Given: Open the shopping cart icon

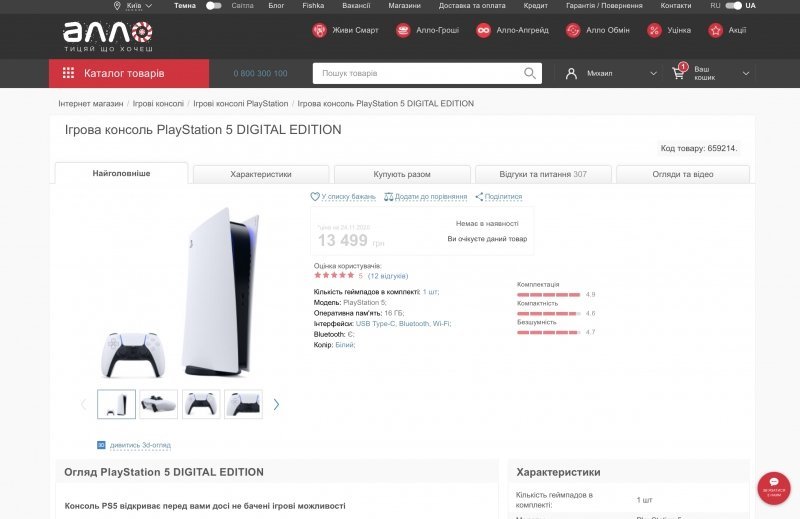Looking at the screenshot, I should (679, 72).
